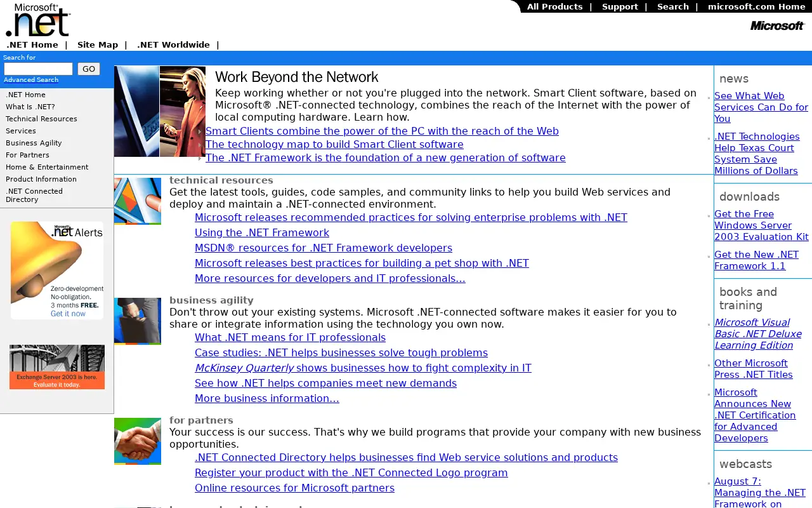Click the .NET Alerts bell advertisement
Screen dimensions: 812x508
click(x=57, y=271)
